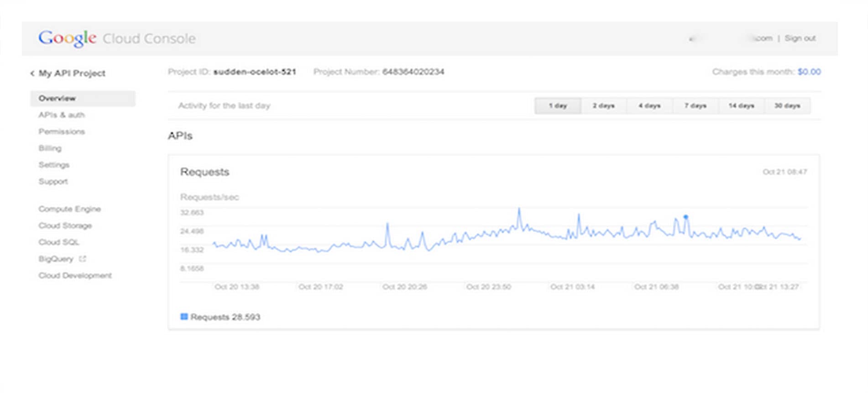Click the Requests/sec axis label
Screen dimensions: 868x393
209,197
